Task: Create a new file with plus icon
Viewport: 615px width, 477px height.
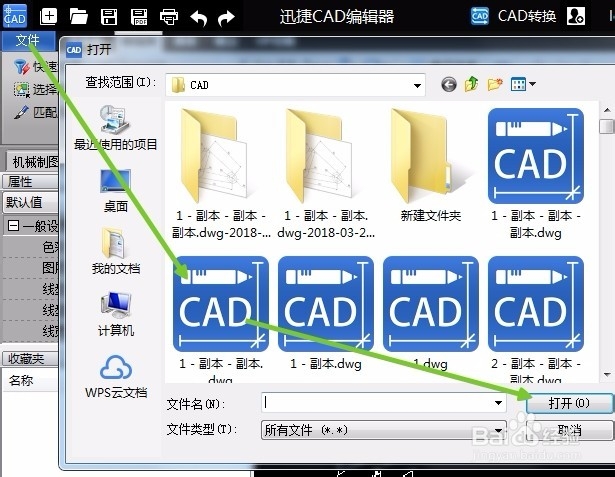Action: click(48, 16)
